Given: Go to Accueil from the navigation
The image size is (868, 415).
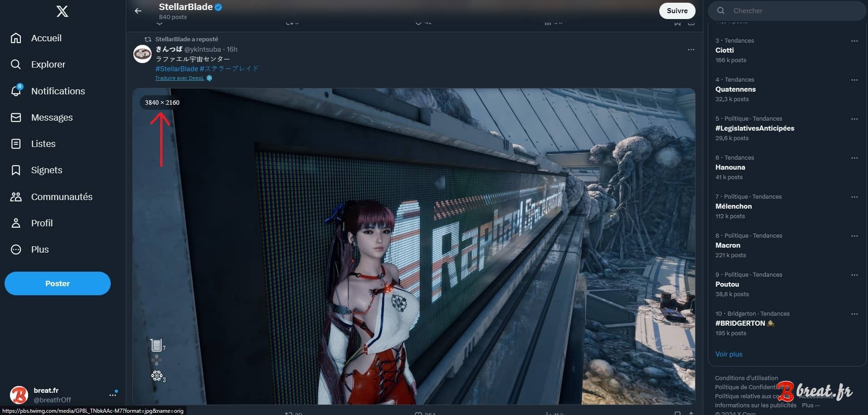Looking at the screenshot, I should click(x=46, y=38).
